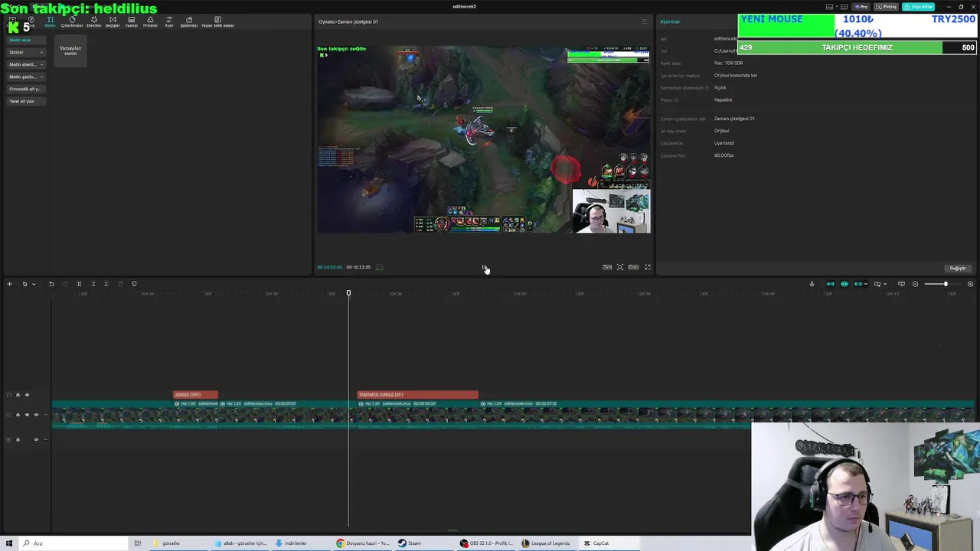Toggle preview axis icon
Viewport: 980px width, 551px height.
(x=877, y=284)
